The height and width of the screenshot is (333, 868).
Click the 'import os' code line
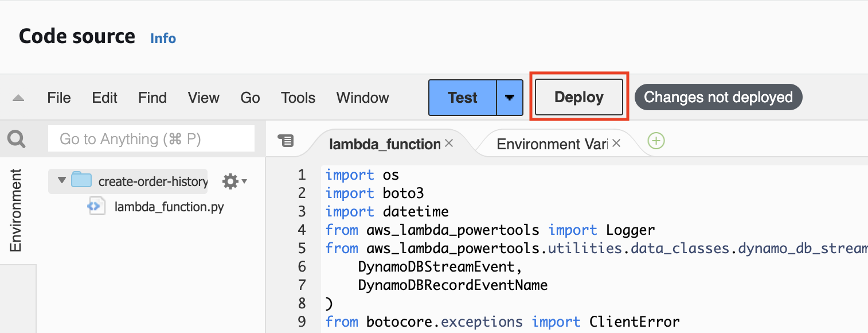click(362, 175)
